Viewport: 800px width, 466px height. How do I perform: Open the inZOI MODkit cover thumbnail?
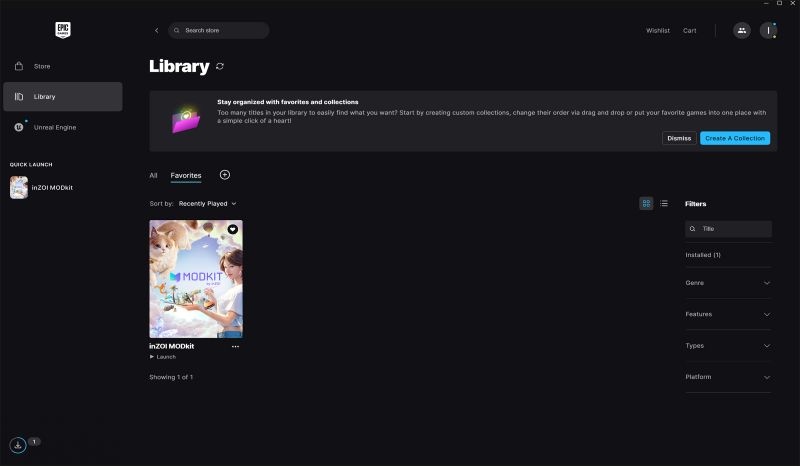pyautogui.click(x=196, y=279)
